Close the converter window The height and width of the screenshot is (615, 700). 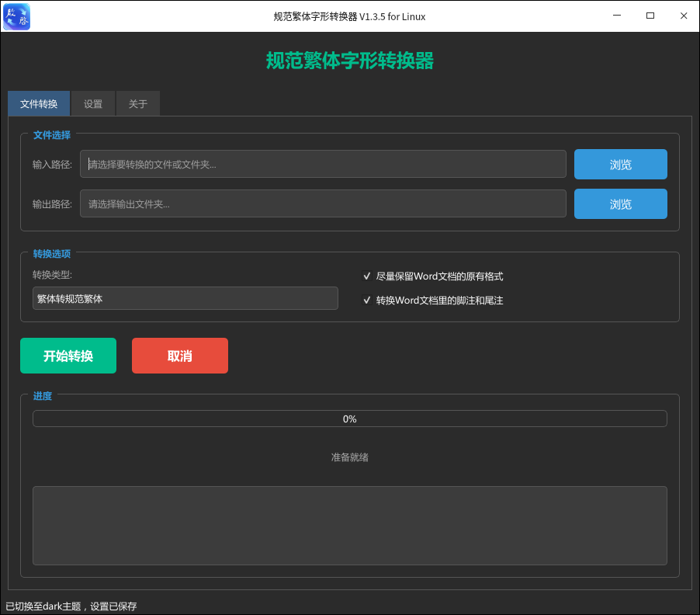(684, 16)
